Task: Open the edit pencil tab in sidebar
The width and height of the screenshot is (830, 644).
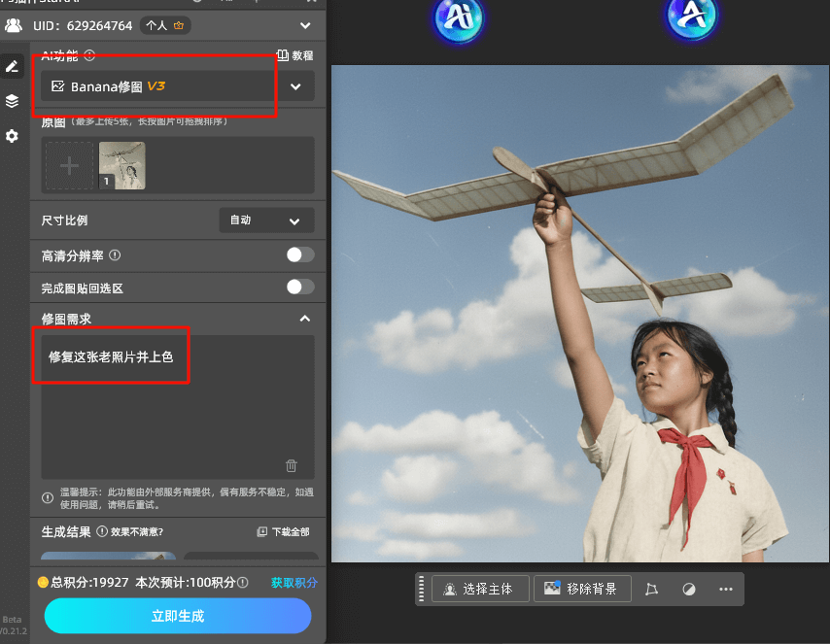Action: [12, 66]
